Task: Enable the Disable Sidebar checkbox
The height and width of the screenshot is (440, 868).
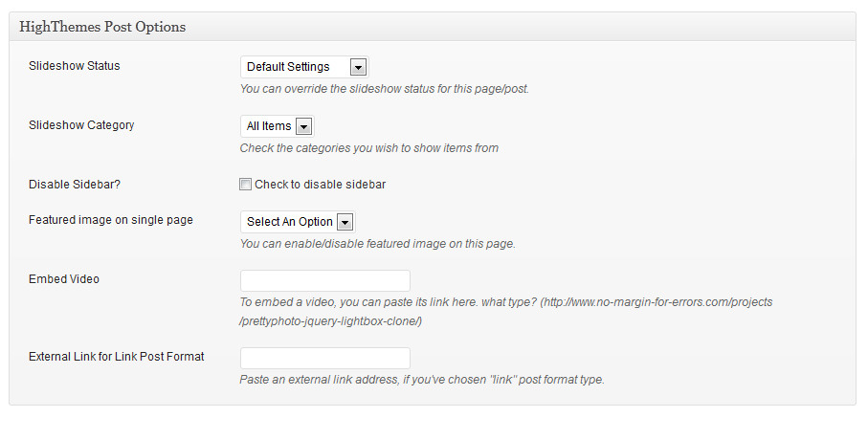Action: pyautogui.click(x=246, y=185)
